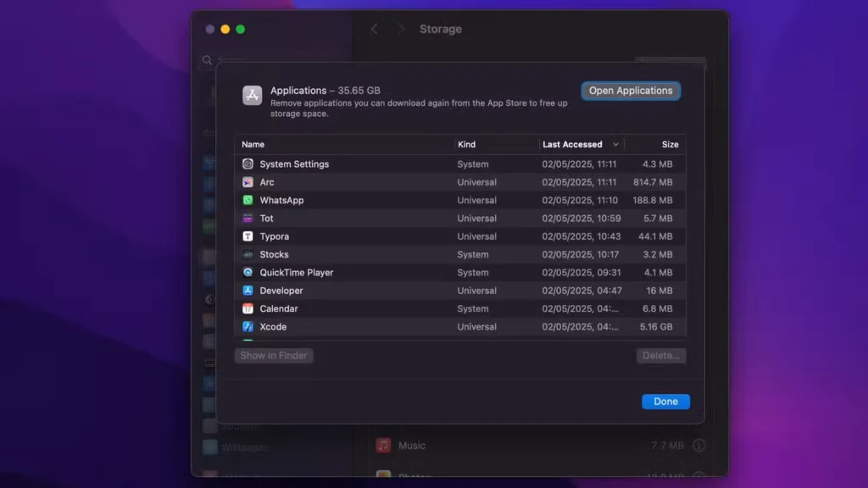Select the Tot row name
868x488 pixels.
(x=266, y=219)
